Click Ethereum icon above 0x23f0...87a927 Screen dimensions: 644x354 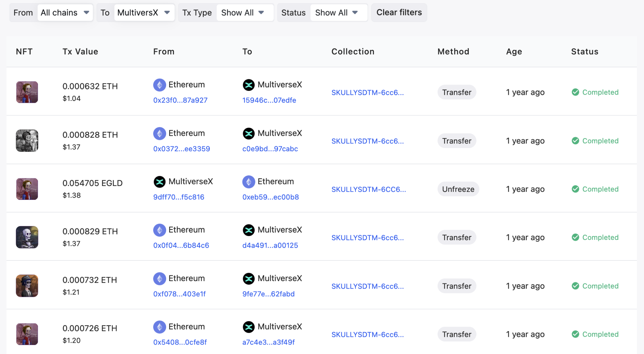[x=159, y=85]
